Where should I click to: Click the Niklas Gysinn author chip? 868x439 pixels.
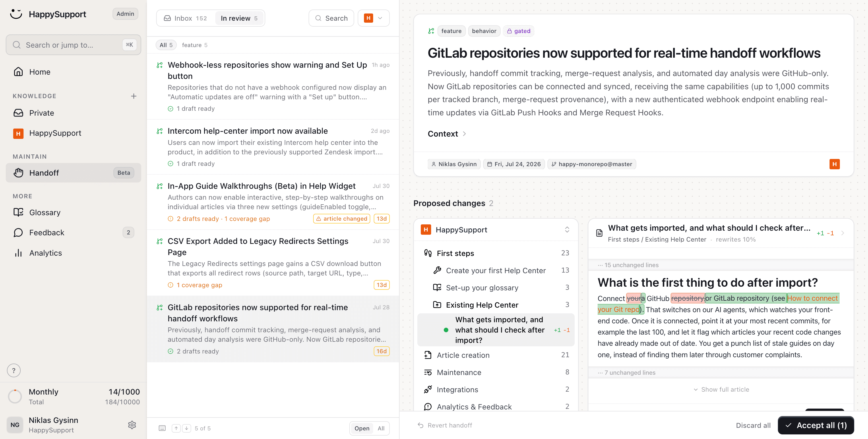pyautogui.click(x=454, y=164)
